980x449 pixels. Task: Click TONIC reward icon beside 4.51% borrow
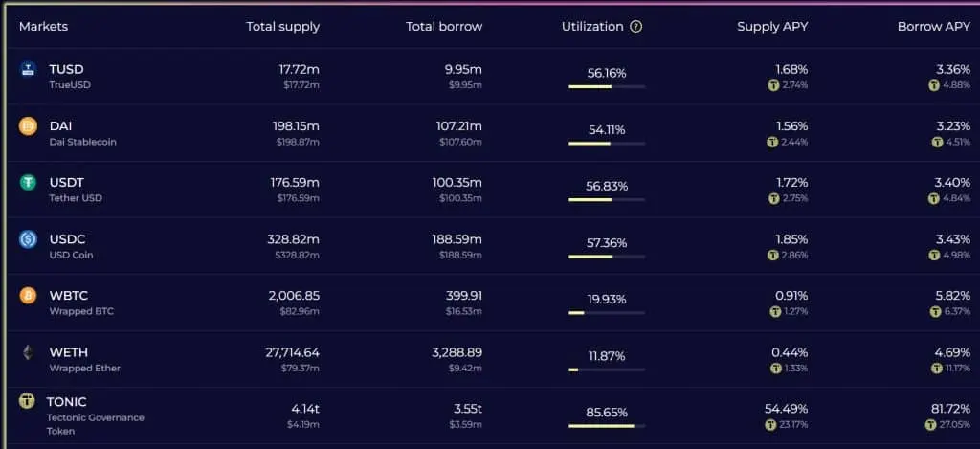(937, 142)
